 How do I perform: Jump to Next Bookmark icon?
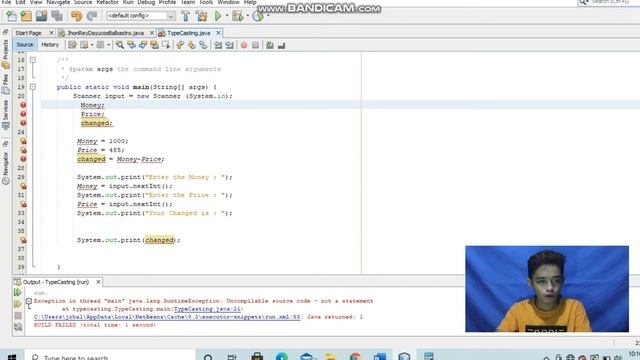coord(191,45)
